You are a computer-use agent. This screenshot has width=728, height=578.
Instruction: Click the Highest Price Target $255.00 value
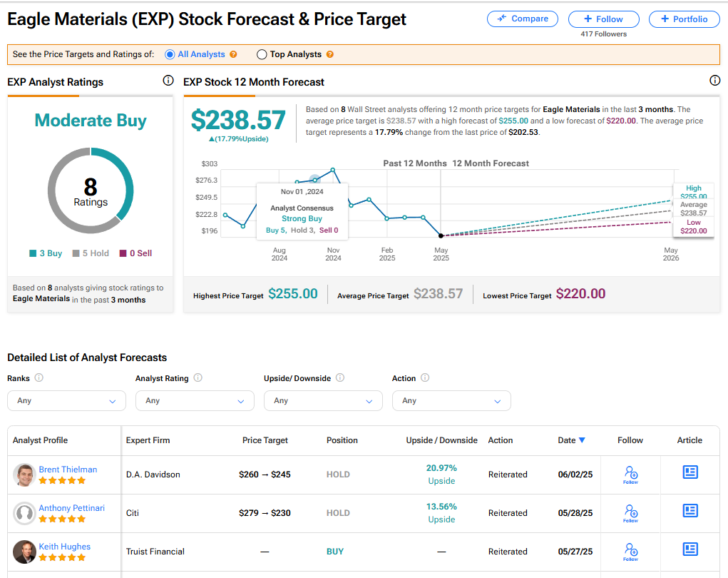click(293, 294)
